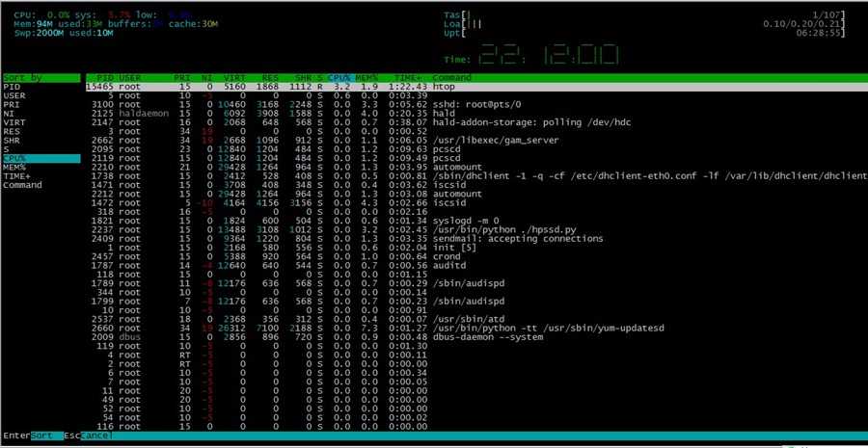Select the hald process row
The width and height of the screenshot is (868, 448).
tap(476, 114)
